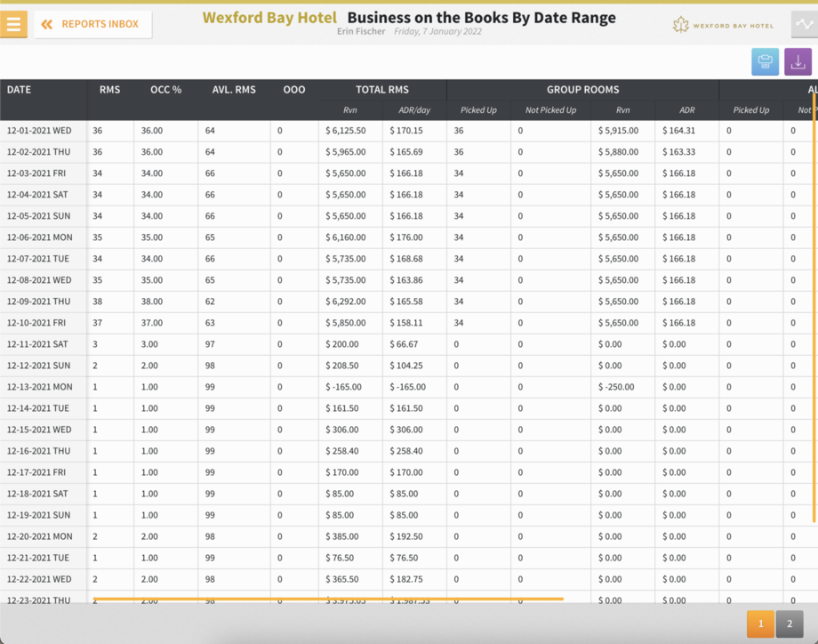Select row 12-20-2021 MON

click(409, 536)
